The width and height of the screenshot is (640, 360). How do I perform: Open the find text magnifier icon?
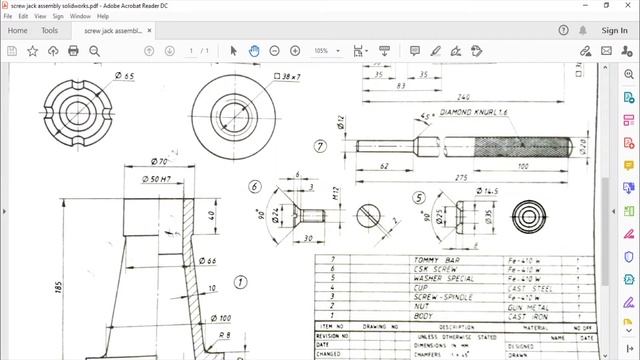pos(94,51)
